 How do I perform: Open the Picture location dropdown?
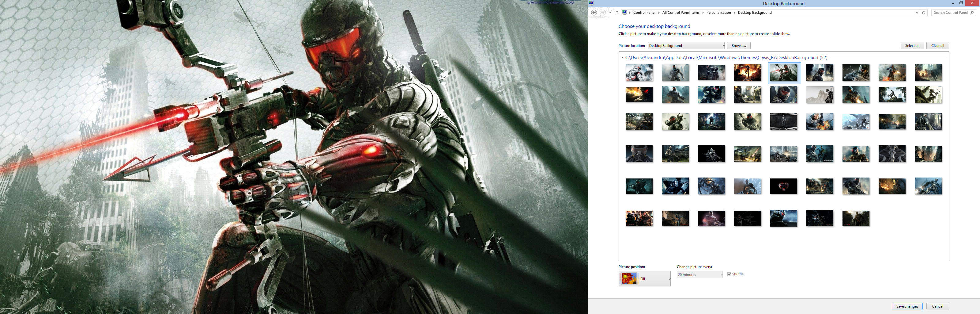click(x=687, y=46)
